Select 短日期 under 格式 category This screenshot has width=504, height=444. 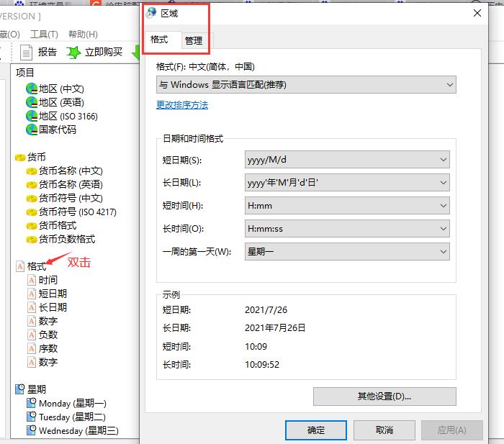tap(53, 294)
